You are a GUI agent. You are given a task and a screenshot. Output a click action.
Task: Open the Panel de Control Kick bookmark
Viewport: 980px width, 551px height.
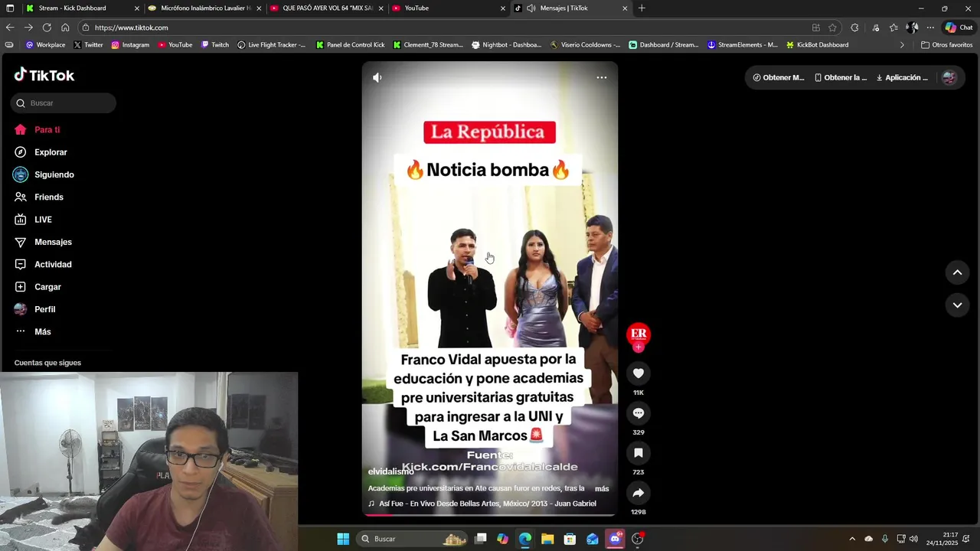[x=350, y=45]
